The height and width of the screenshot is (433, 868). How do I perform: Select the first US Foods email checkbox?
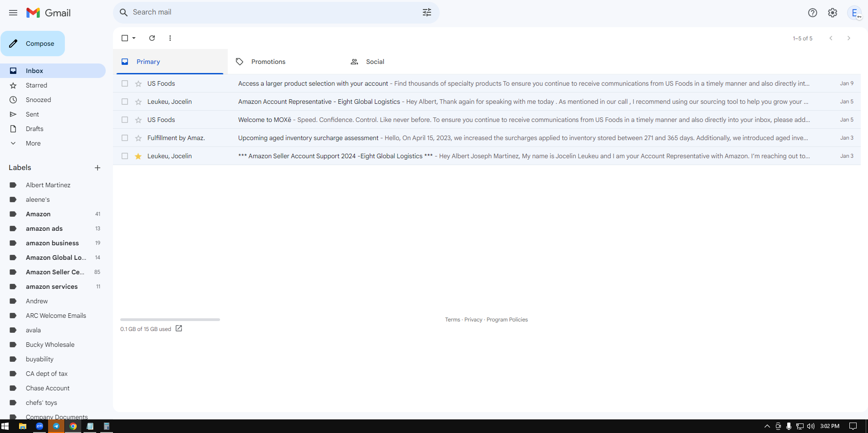(125, 83)
